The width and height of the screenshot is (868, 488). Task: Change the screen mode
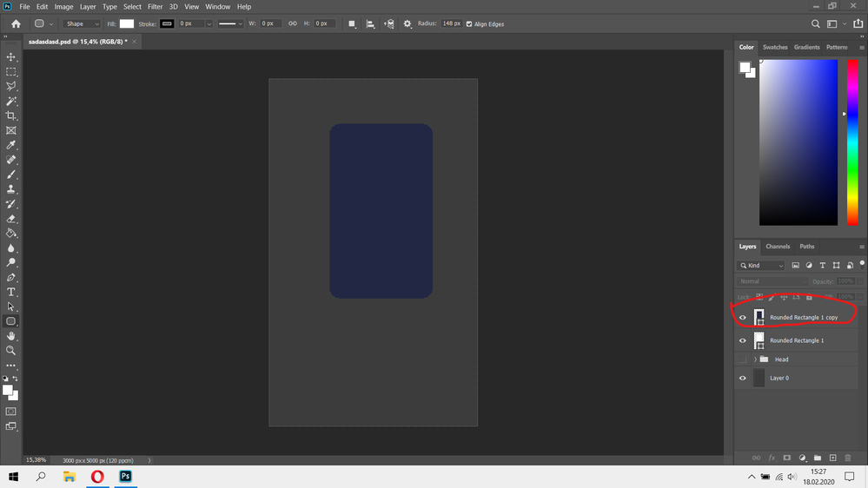click(x=11, y=426)
